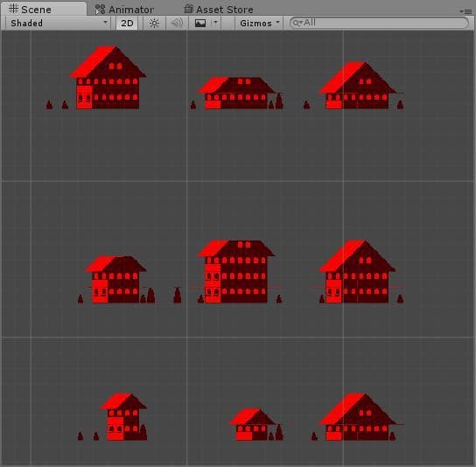The image size is (476, 467).
Task: Select the bottom-left narrow house sprite
Action: click(x=123, y=416)
